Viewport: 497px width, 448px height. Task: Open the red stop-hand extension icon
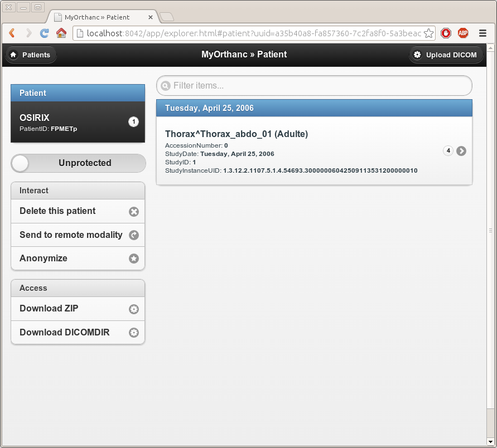click(446, 33)
